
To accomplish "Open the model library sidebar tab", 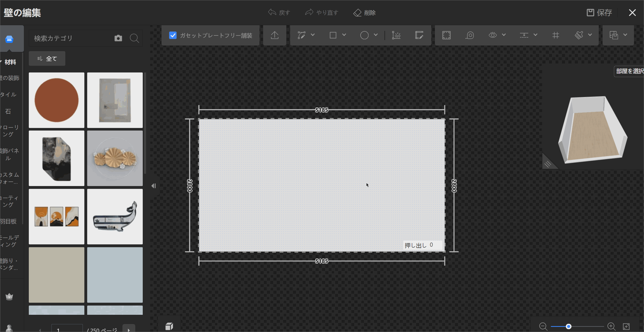I will click(x=10, y=39).
